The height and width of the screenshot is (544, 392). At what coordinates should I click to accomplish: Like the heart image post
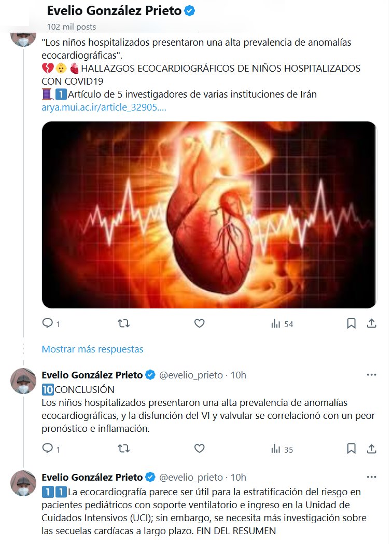199,323
